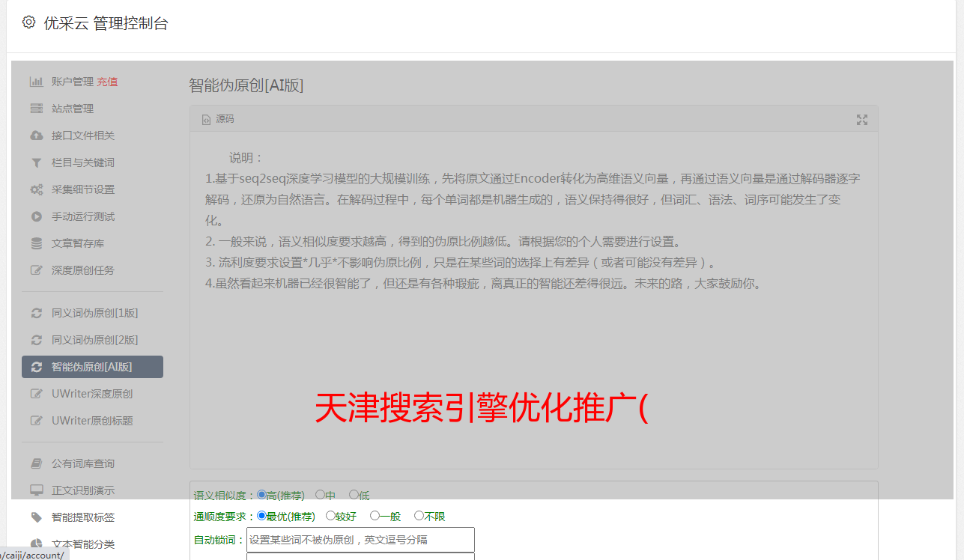Open UWriter深度原创 page

[92, 394]
